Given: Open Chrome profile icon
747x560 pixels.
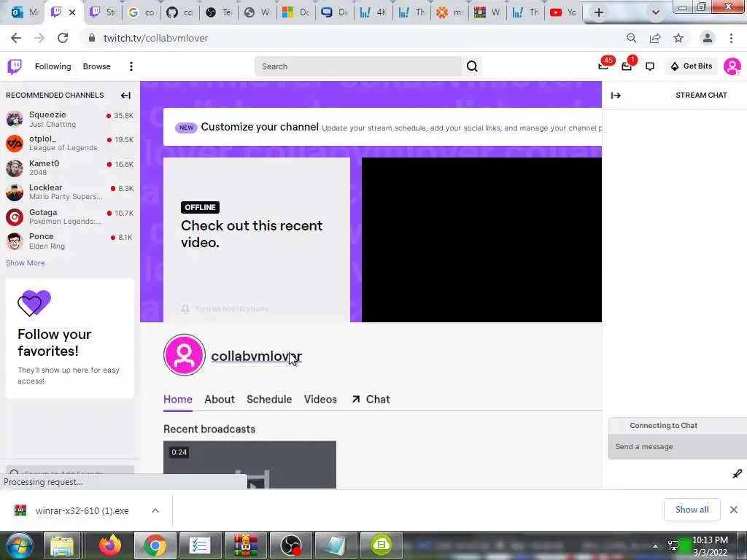Looking at the screenshot, I should [x=708, y=38].
